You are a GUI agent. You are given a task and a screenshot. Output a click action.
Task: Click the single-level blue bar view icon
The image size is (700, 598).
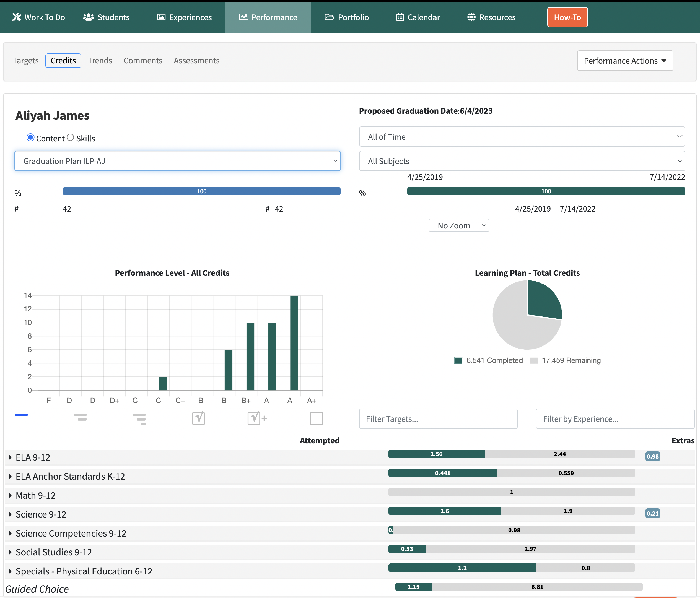(x=21, y=415)
